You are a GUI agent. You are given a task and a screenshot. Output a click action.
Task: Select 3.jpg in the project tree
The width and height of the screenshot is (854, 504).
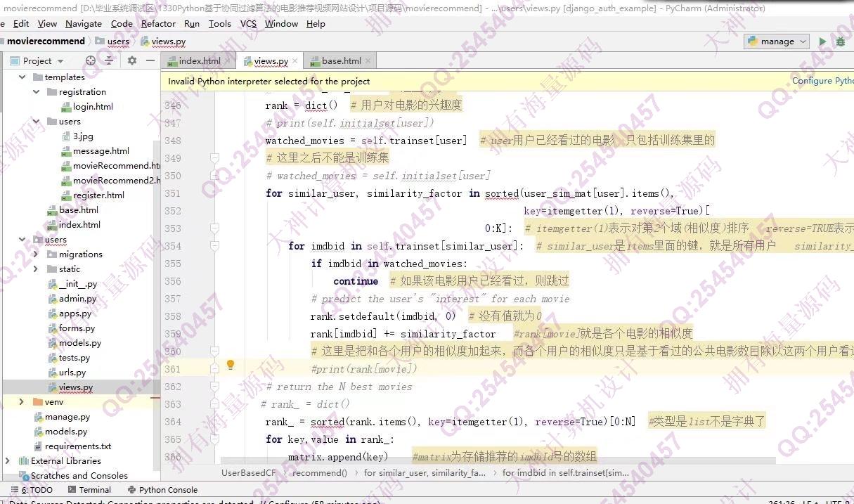[83, 136]
